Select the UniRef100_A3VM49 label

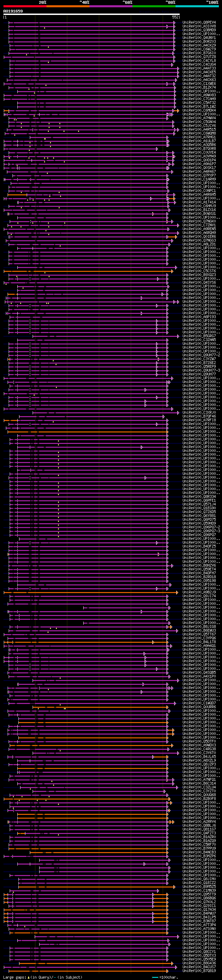[x=199, y=156]
